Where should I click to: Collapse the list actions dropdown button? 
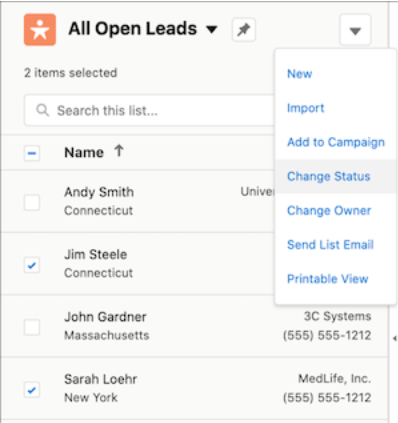pyautogui.click(x=355, y=30)
